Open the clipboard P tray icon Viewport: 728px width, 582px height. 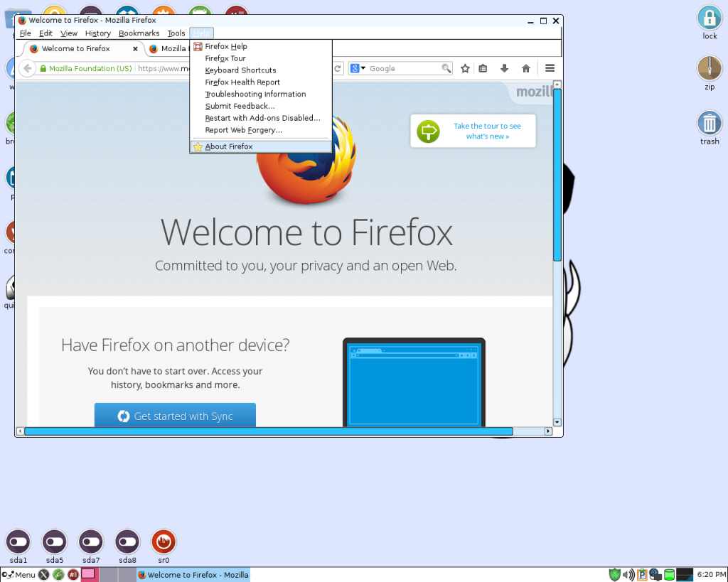tap(642, 575)
